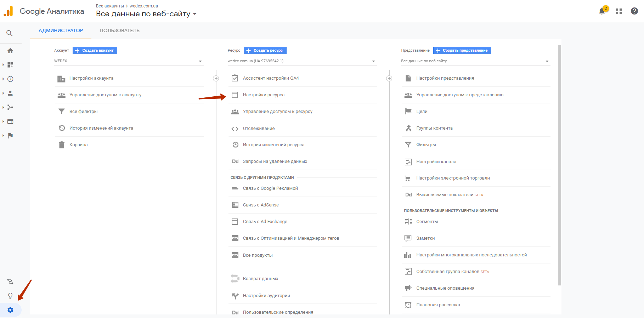The image size is (644, 318).
Task: Click the GA4 assistant checkbox icon
Action: 235,78
